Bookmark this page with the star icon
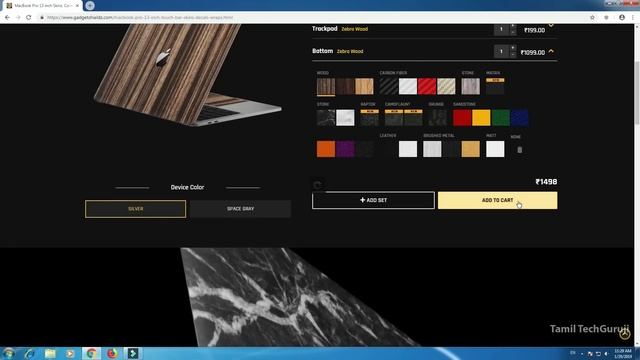 tap(592, 18)
